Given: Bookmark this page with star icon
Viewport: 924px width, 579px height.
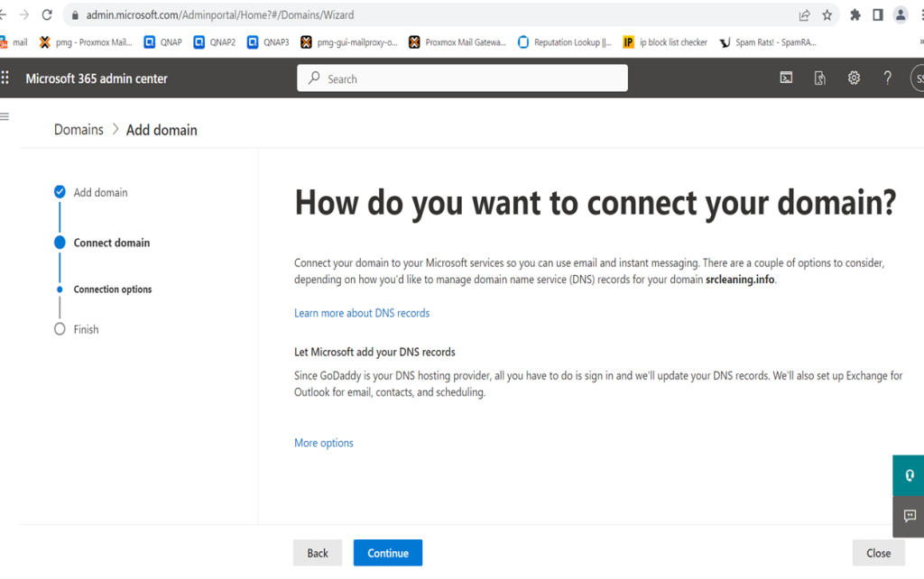Looking at the screenshot, I should [827, 15].
